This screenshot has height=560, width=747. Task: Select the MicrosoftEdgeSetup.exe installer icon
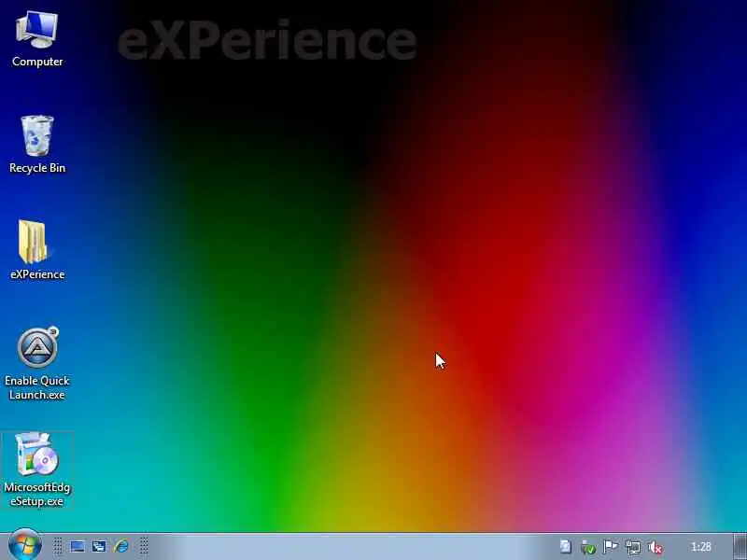click(x=37, y=454)
